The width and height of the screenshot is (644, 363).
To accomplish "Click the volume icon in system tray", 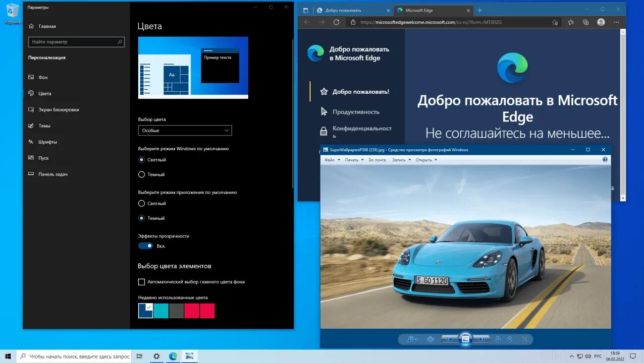I will click(x=588, y=356).
